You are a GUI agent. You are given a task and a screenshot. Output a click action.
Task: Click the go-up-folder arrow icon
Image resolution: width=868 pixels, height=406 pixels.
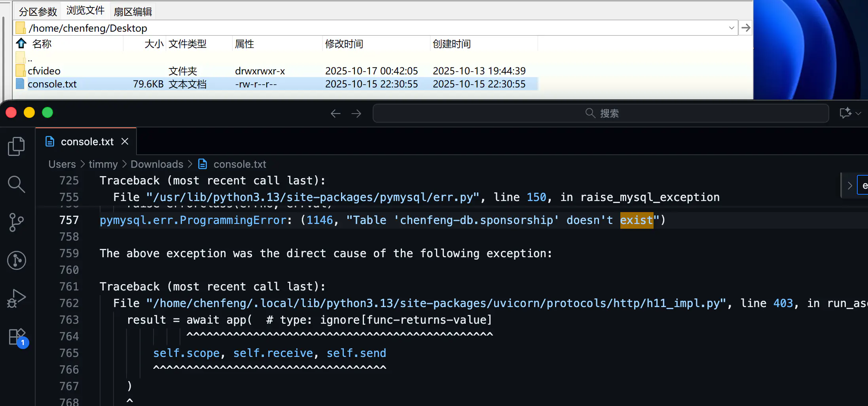(x=21, y=43)
